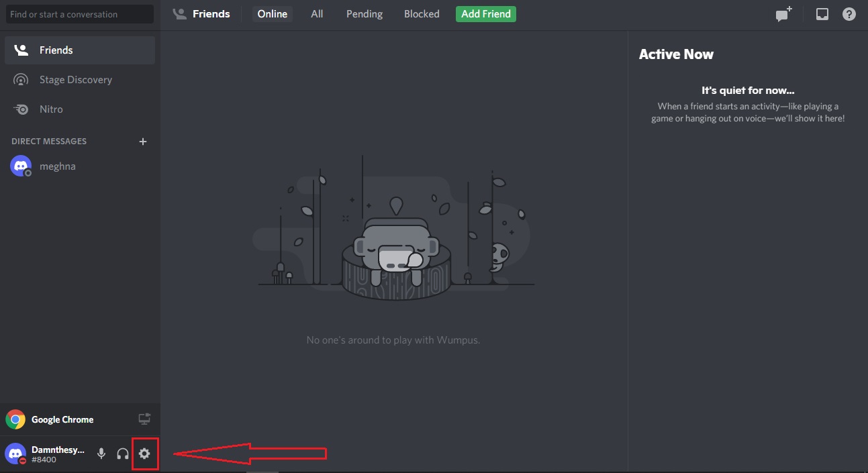Open New Group DM icon
Viewport: 868px width, 473px height.
pos(784,13)
